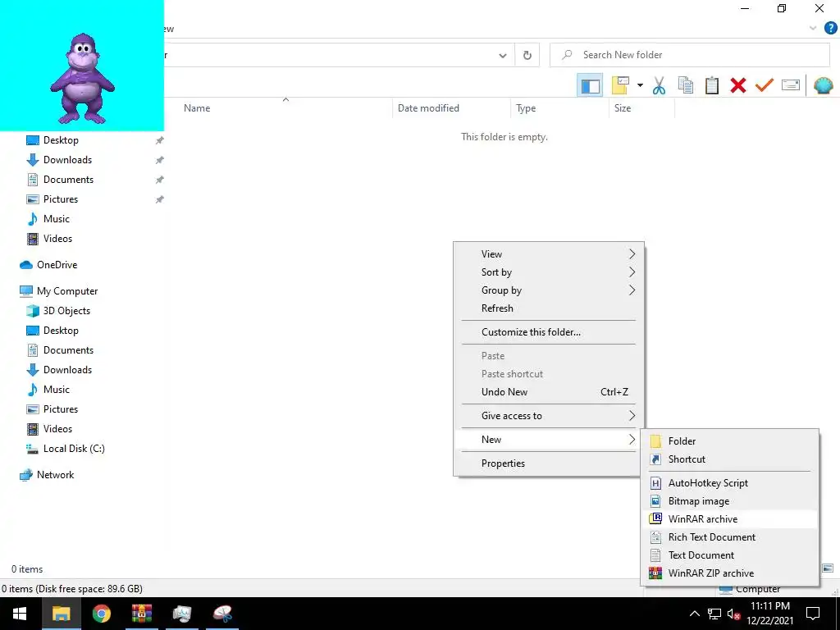Click the blue Help question mark icon
840x630 pixels.
[x=830, y=28]
